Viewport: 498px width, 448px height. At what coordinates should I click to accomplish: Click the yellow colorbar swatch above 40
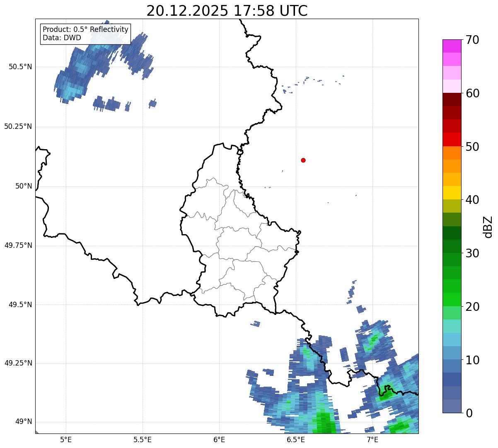[452, 193]
